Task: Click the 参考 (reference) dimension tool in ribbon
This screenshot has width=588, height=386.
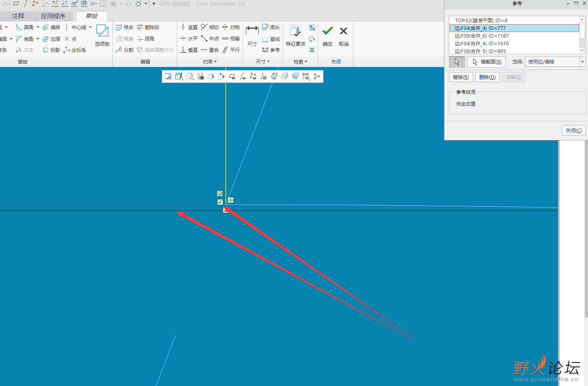Action: point(271,50)
